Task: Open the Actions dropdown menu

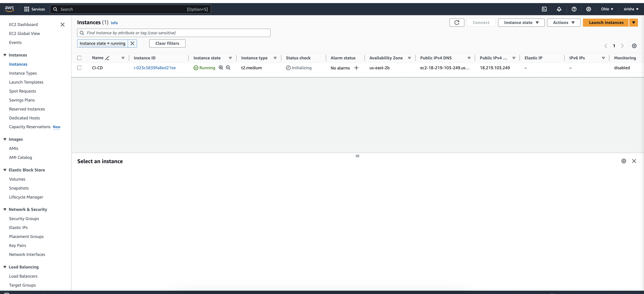Action: click(x=563, y=23)
